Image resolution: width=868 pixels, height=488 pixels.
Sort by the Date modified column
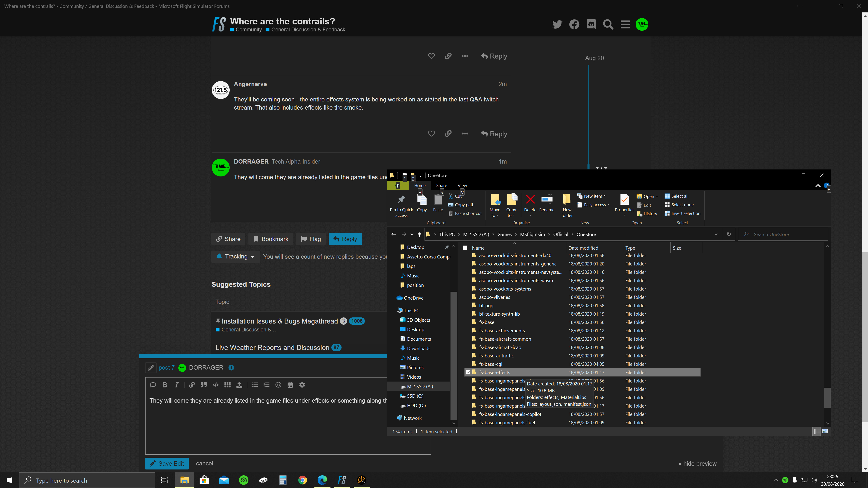tap(583, 248)
